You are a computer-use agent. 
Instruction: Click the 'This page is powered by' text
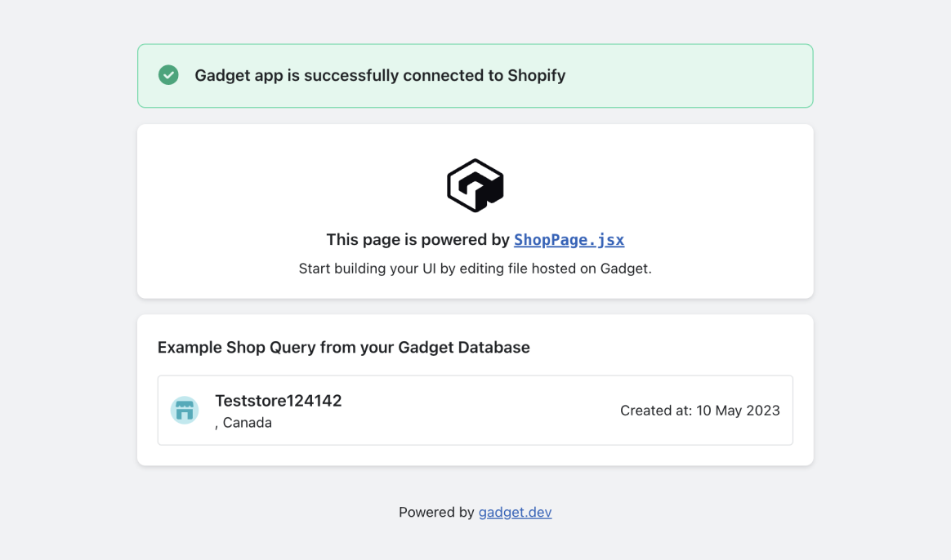417,240
